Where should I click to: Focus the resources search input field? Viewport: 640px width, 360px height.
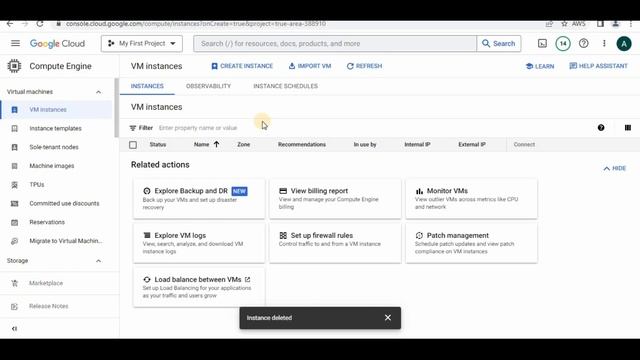(335, 43)
